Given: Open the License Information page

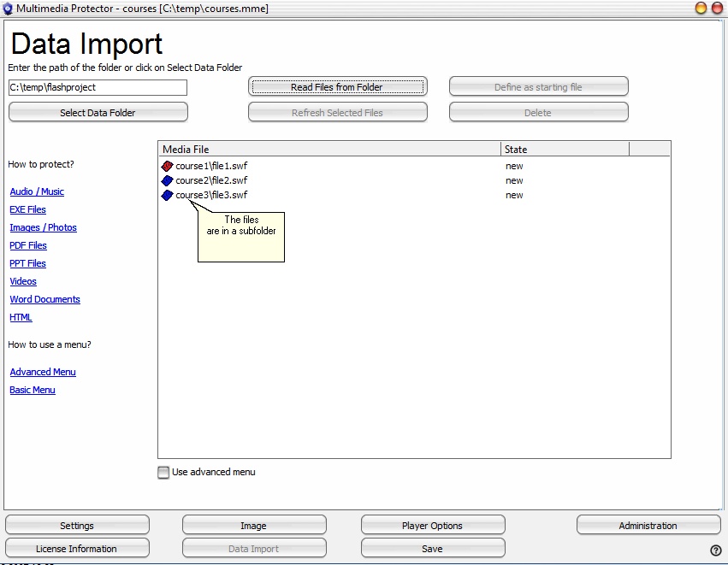Looking at the screenshot, I should (x=77, y=549).
